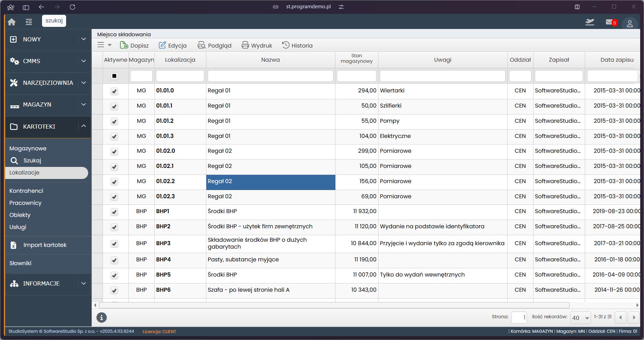The image size is (644, 340).
Task: Click the Home icon in top bar
Action: tap(12, 22)
